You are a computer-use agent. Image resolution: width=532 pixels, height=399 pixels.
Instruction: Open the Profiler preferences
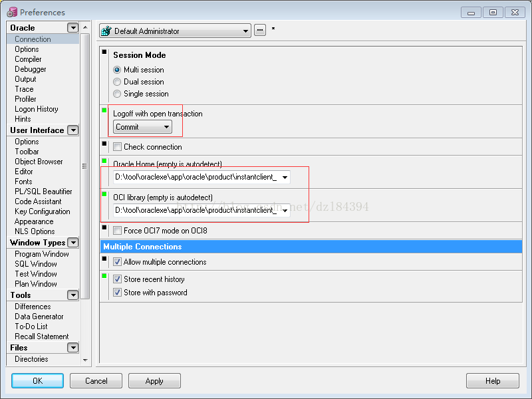[25, 99]
